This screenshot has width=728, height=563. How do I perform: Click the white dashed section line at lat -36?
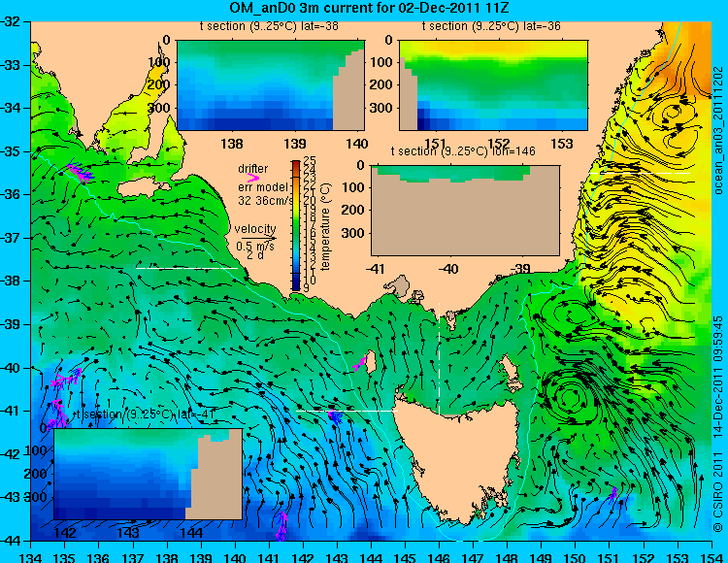click(x=640, y=173)
